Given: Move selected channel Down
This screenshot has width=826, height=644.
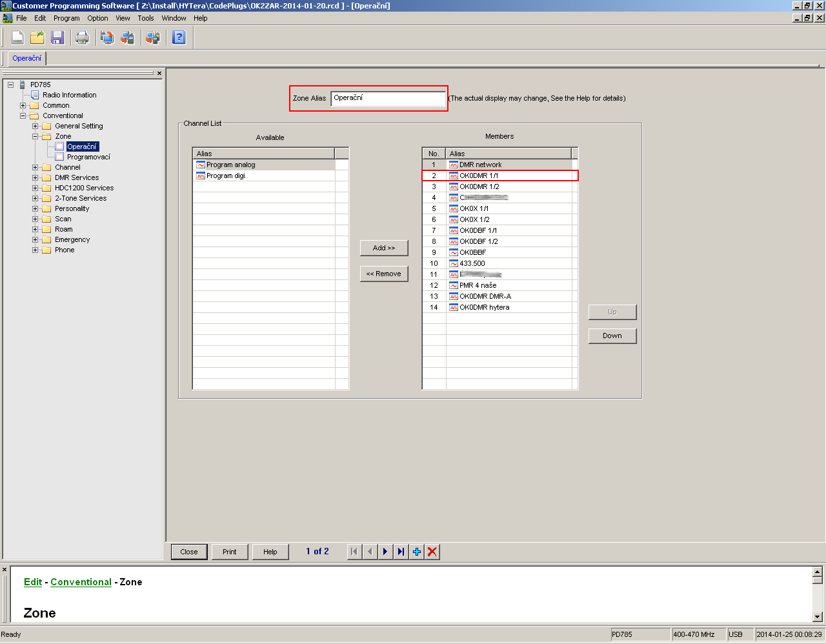Looking at the screenshot, I should point(612,336).
